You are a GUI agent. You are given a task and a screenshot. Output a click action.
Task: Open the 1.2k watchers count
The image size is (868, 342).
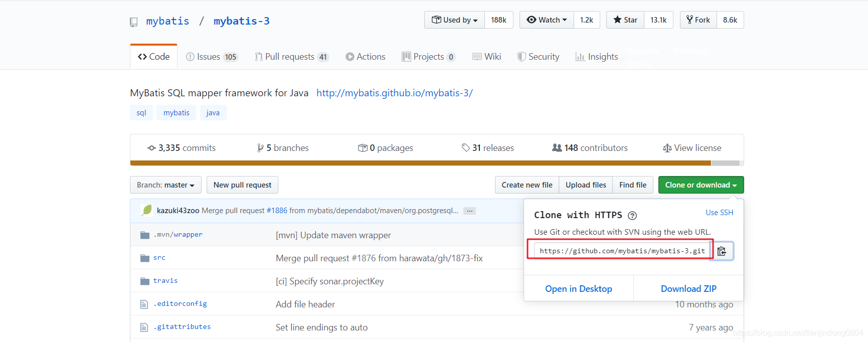point(587,20)
